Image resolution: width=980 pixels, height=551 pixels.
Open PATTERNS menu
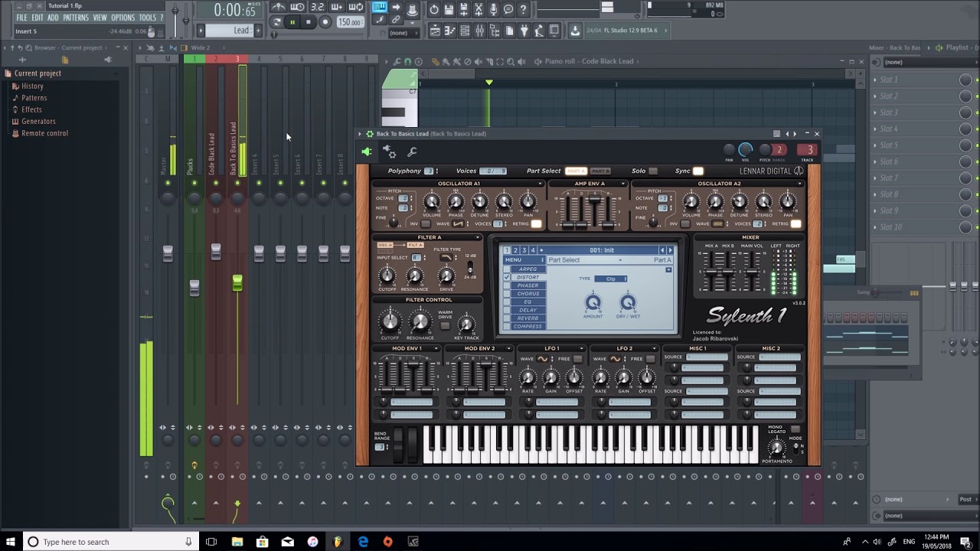tap(76, 18)
